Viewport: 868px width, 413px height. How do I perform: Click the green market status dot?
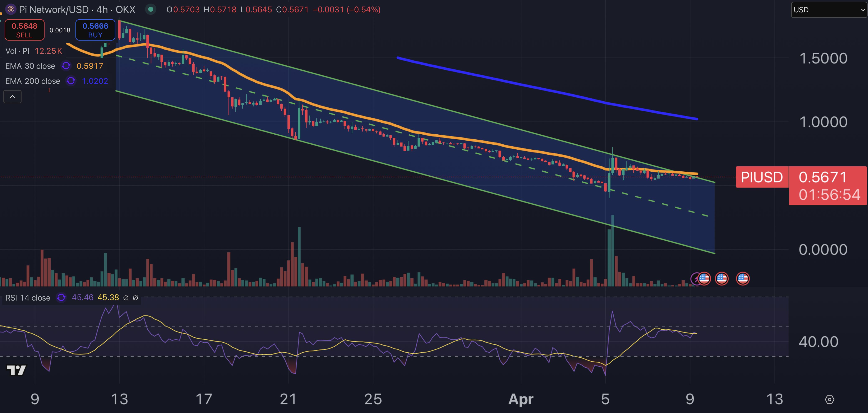(151, 9)
